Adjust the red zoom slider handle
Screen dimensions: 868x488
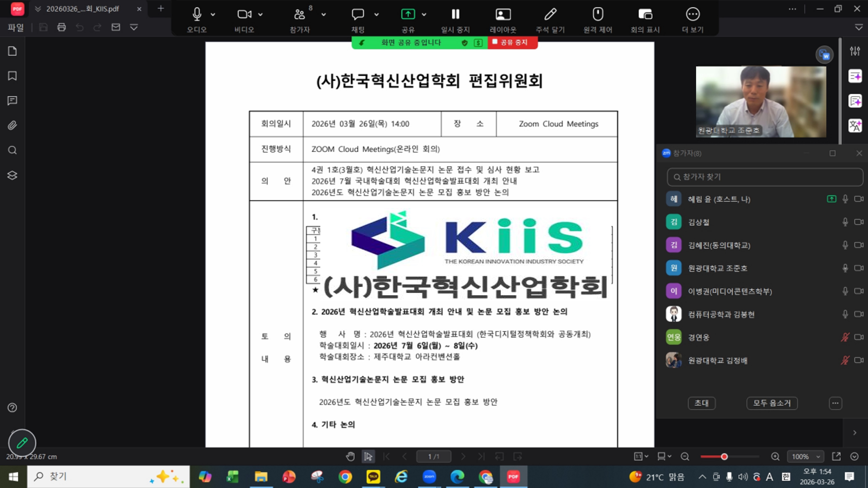(724, 457)
